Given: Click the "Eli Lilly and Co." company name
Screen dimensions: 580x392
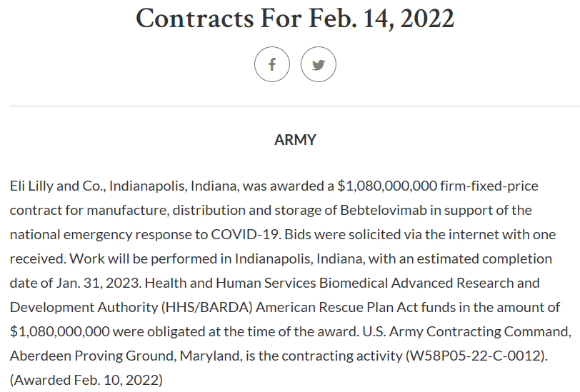Looking at the screenshot, I should [57, 186].
